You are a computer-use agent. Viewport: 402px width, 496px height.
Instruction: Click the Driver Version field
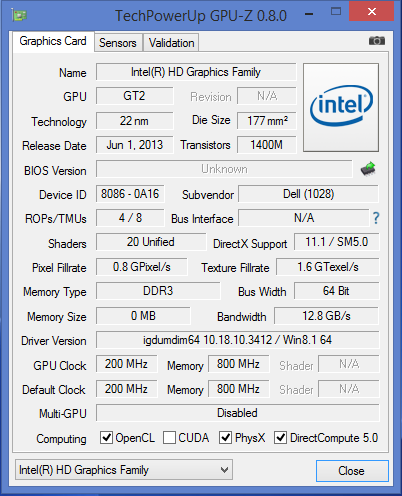pos(237,340)
